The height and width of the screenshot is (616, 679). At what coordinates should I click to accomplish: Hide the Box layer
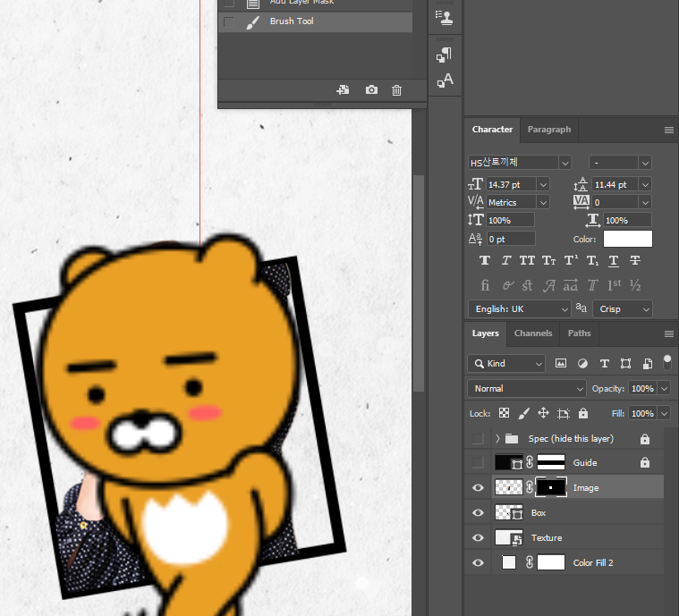point(478,512)
